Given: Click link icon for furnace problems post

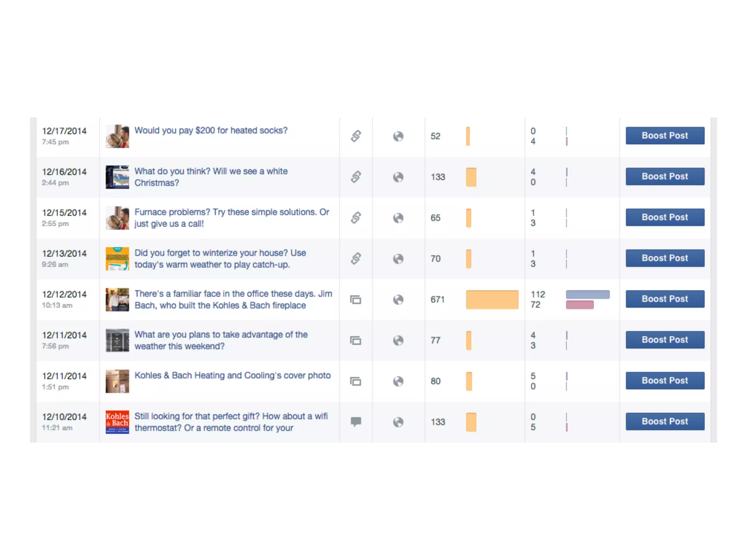Looking at the screenshot, I should click(x=356, y=218).
